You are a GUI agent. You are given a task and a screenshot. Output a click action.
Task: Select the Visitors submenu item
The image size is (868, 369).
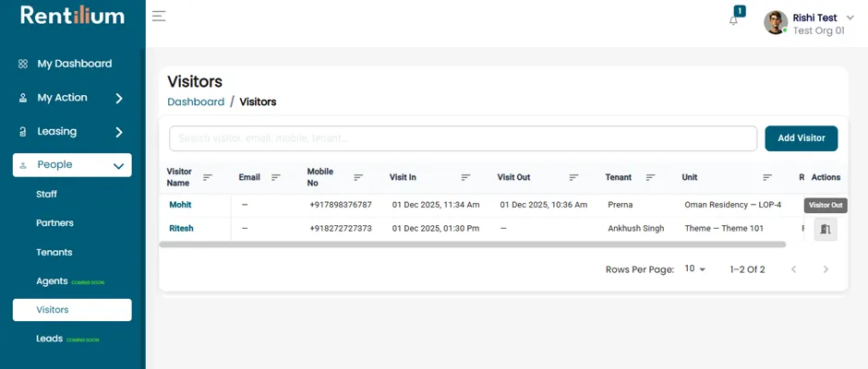[x=72, y=310]
